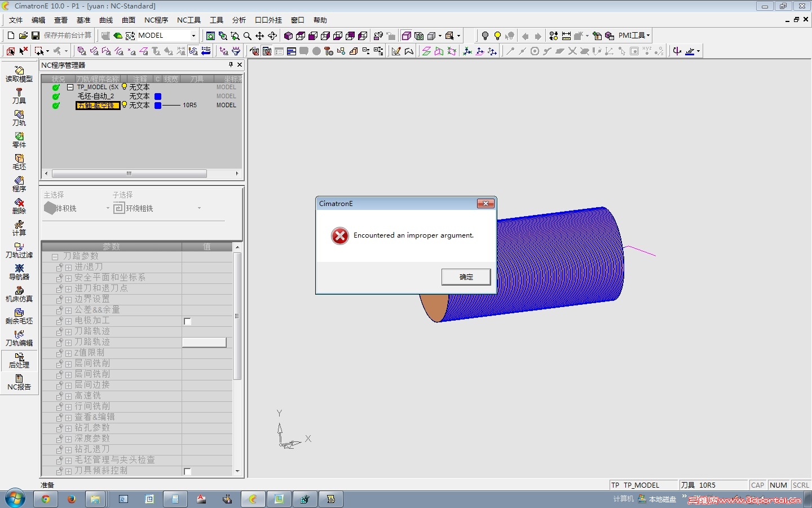
Task: Open Firefox from the taskbar
Action: pyautogui.click(x=71, y=499)
